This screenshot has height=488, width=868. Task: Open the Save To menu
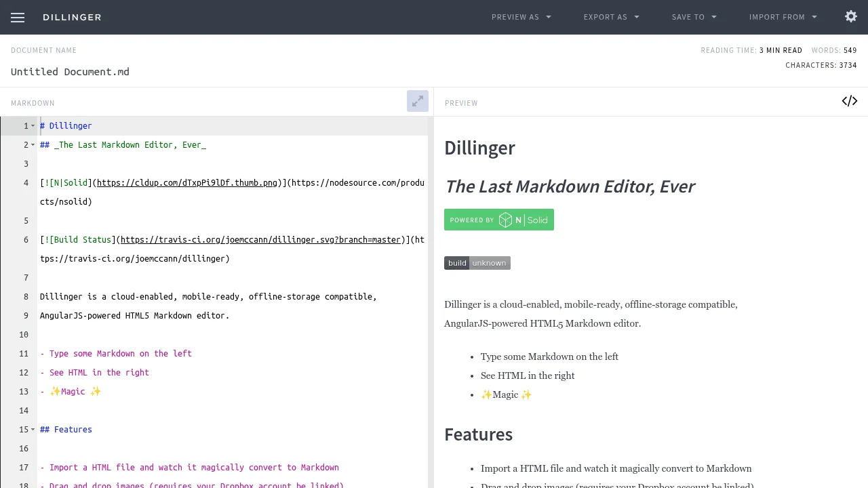694,17
